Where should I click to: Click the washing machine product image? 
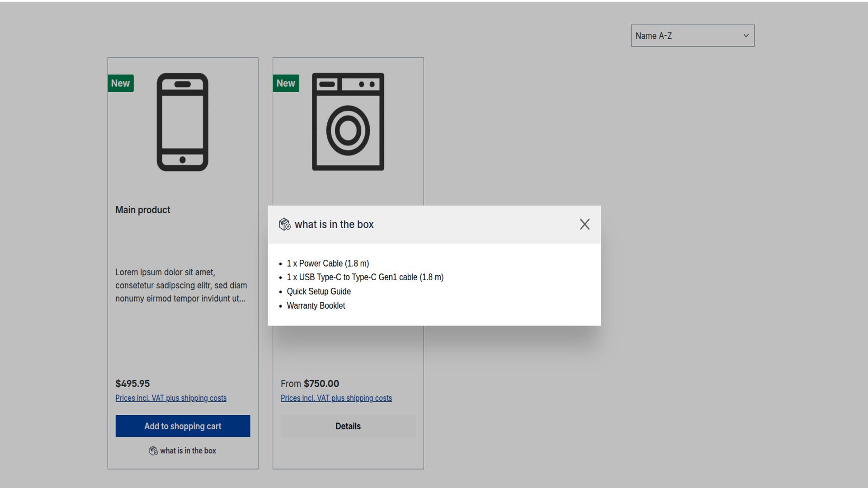click(348, 122)
